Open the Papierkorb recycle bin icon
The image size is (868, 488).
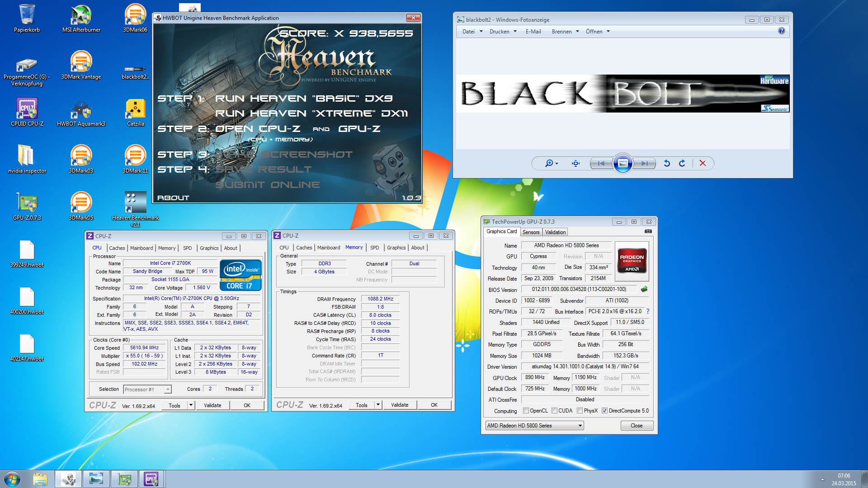(27, 18)
